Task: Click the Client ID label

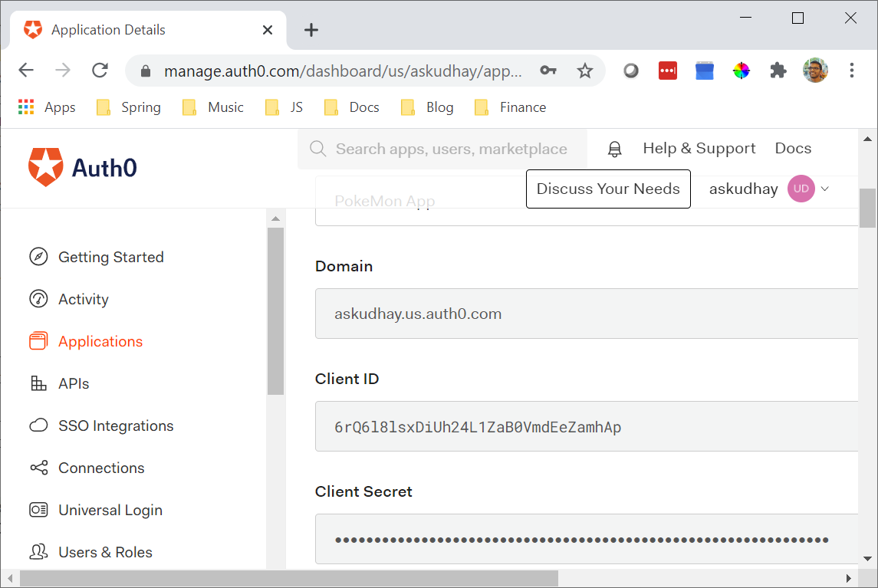Action: tap(347, 379)
